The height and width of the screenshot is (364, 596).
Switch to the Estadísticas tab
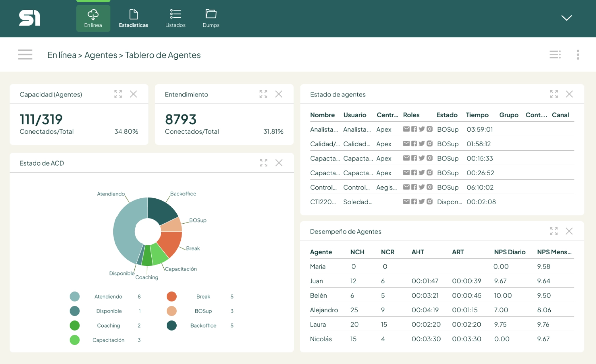tap(133, 18)
